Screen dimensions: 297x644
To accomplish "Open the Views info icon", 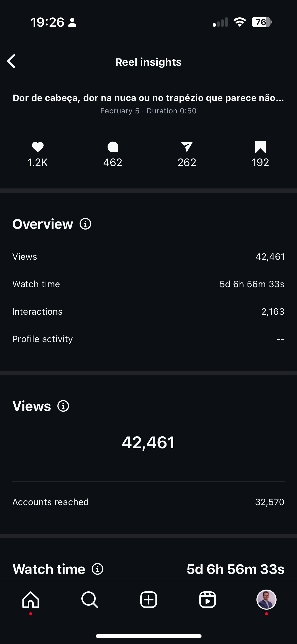I will pyautogui.click(x=63, y=406).
